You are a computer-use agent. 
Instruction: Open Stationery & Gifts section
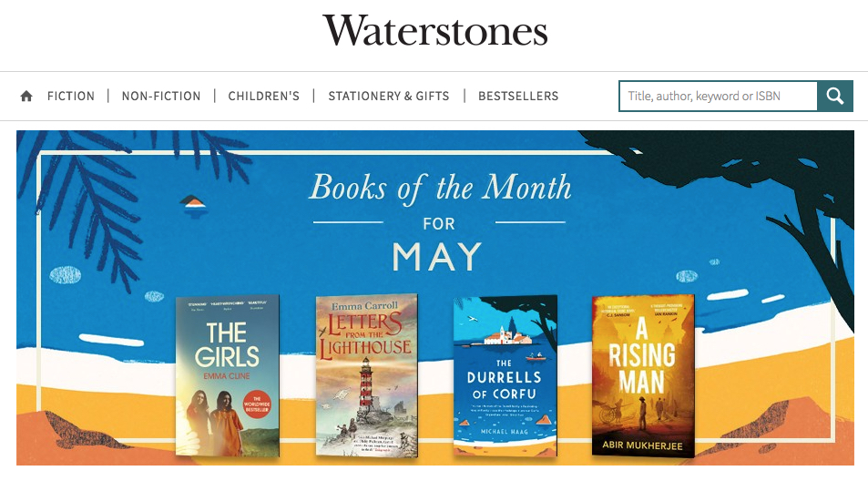pos(389,97)
